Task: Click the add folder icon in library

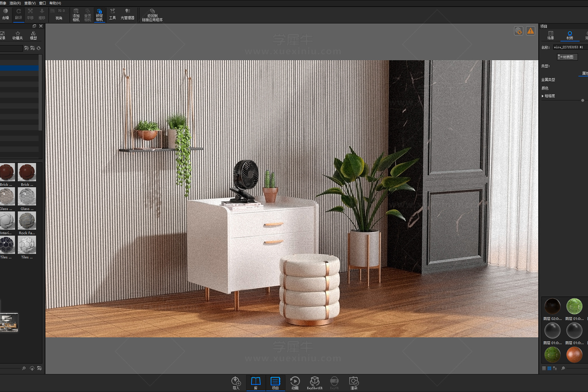Action: [x=26, y=48]
